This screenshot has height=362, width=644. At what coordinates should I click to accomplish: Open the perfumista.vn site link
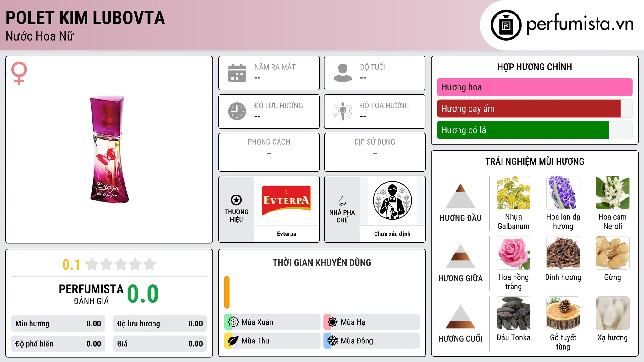(x=580, y=24)
